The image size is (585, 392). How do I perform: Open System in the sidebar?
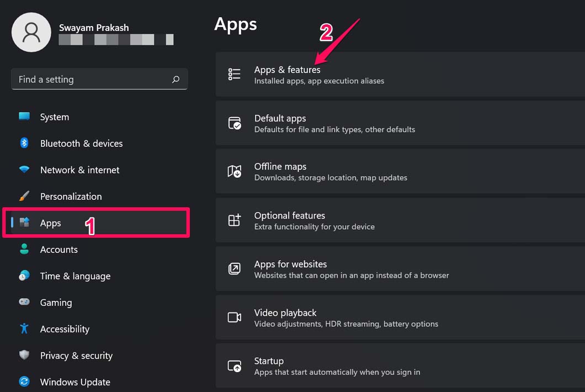click(x=55, y=117)
